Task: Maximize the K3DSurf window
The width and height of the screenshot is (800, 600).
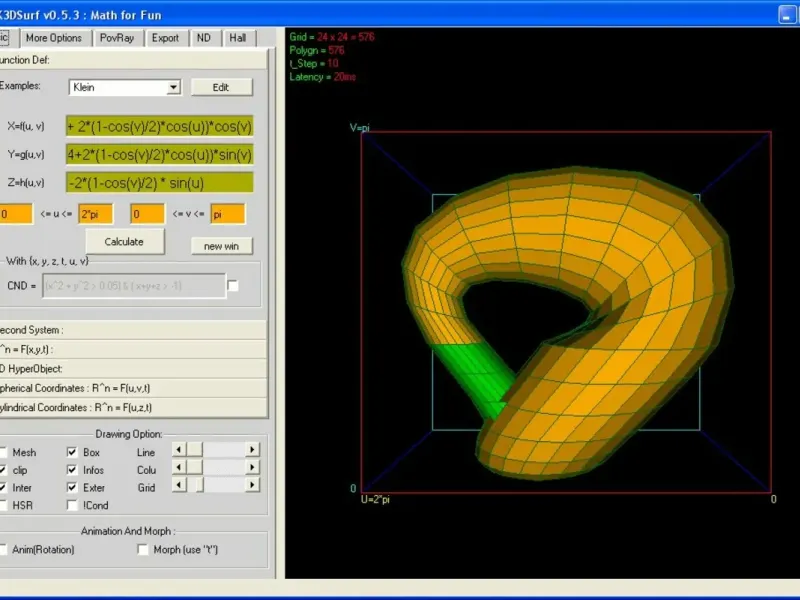Action: (799, 14)
